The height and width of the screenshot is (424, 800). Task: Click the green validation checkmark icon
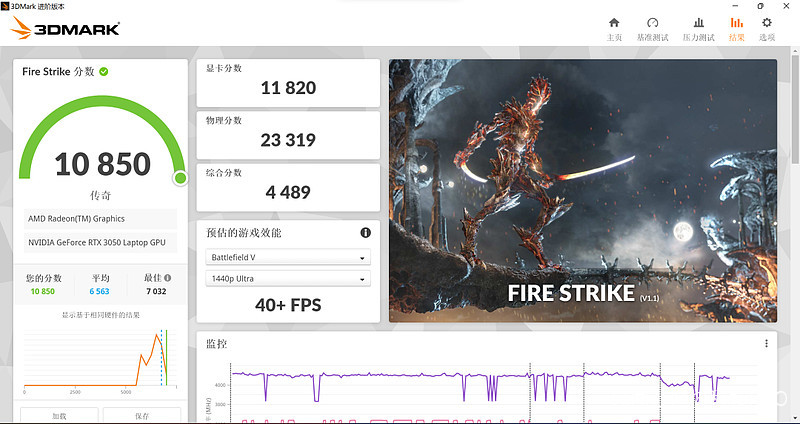coord(104,71)
